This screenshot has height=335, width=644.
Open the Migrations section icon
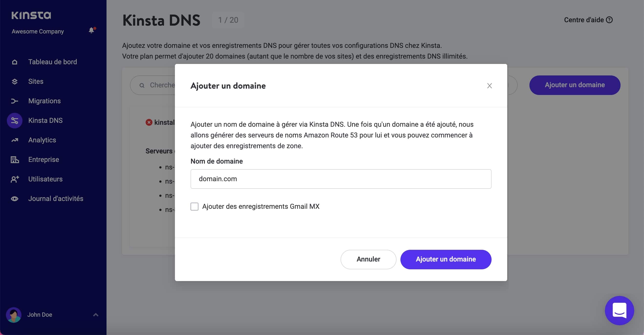(x=14, y=101)
